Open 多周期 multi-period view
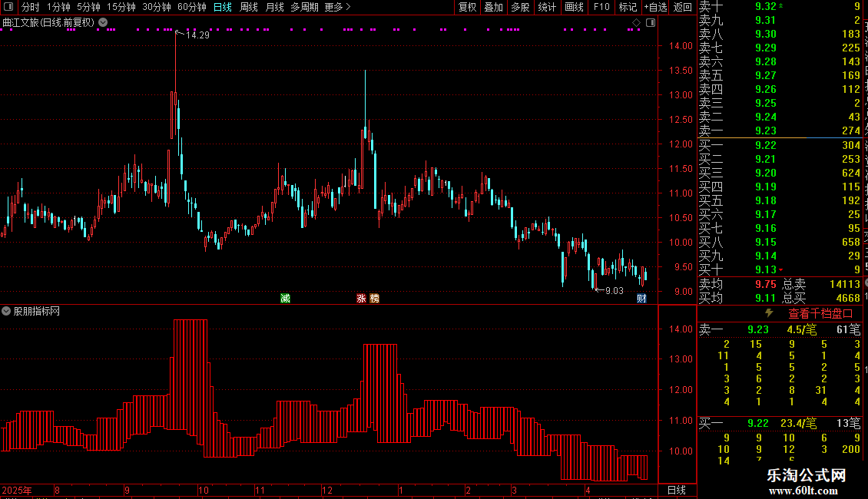 [x=304, y=7]
